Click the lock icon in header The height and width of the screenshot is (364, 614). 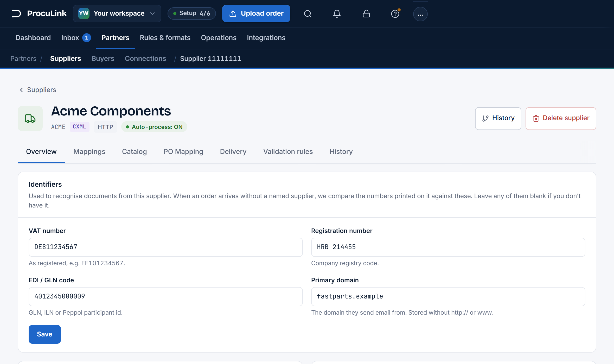pos(366,14)
